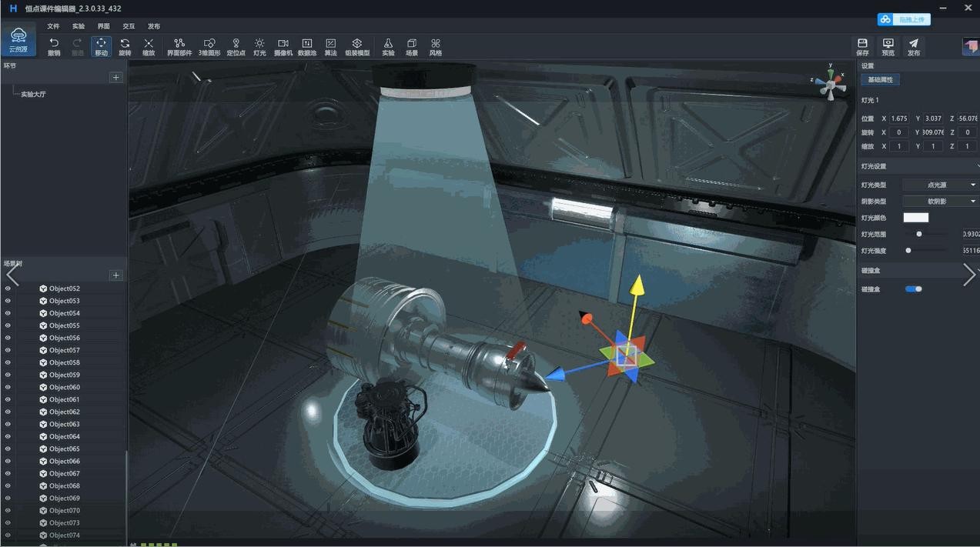This screenshot has width=980, height=547.
Task: Select the 缩放 (scale) tool
Action: pos(149,46)
